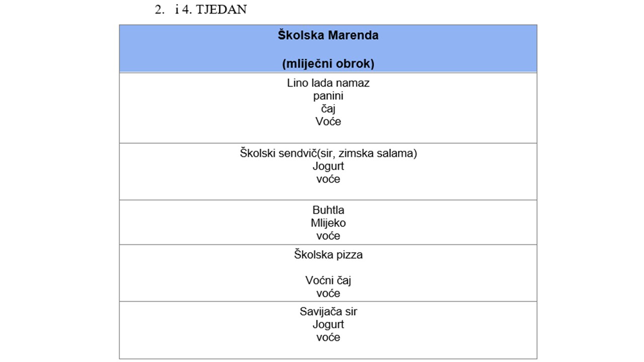Select the Voćni čaj line

pos(328,281)
